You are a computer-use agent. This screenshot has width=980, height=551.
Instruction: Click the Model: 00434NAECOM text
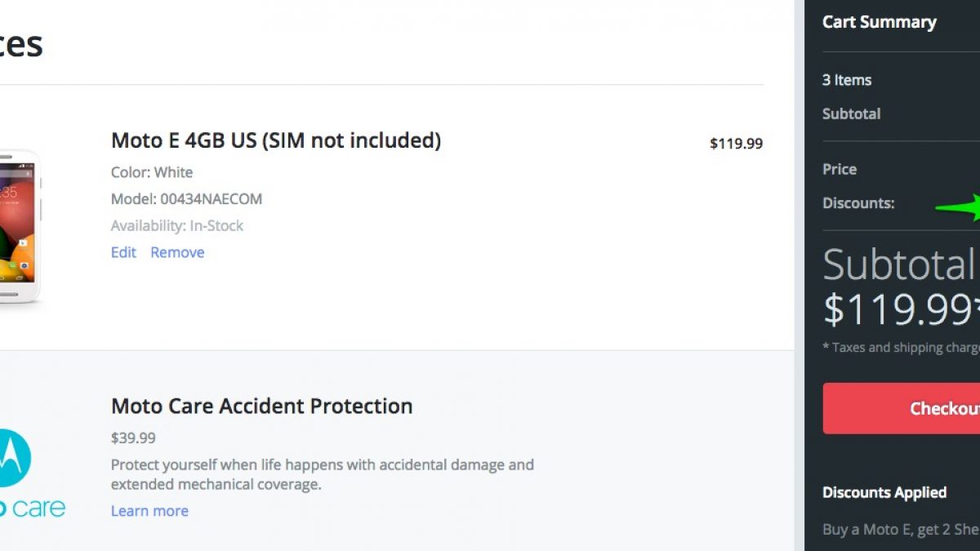click(x=186, y=199)
